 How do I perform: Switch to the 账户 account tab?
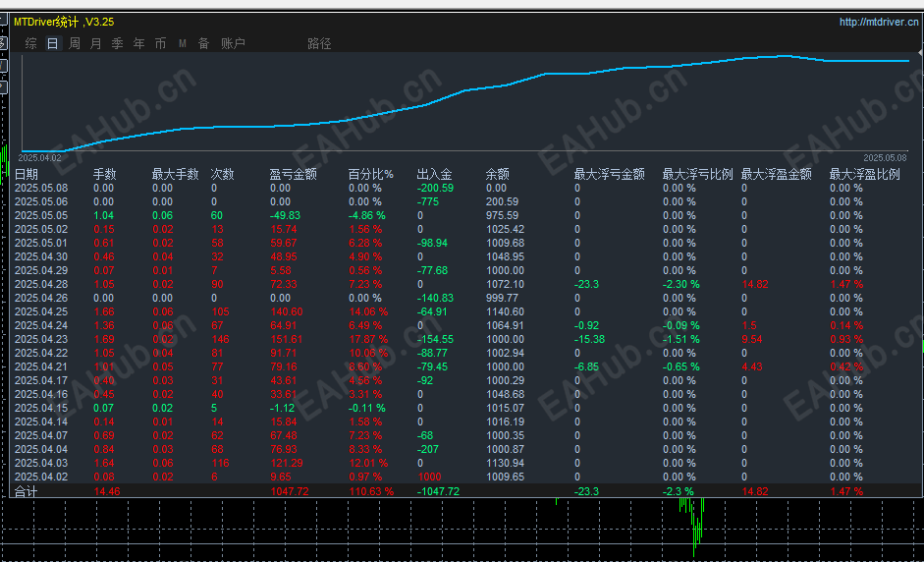(233, 43)
